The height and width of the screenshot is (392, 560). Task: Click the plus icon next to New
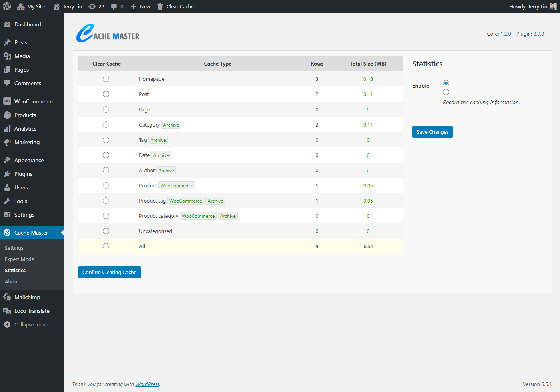pyautogui.click(x=134, y=6)
